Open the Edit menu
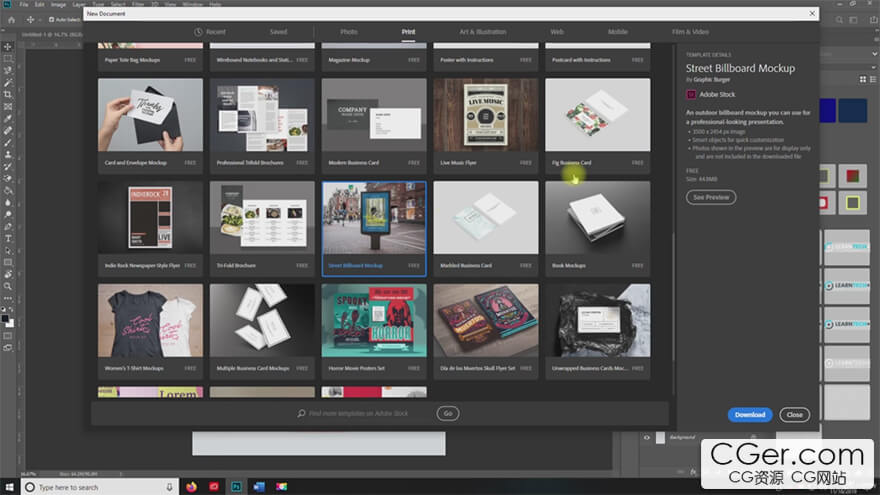 coord(39,4)
